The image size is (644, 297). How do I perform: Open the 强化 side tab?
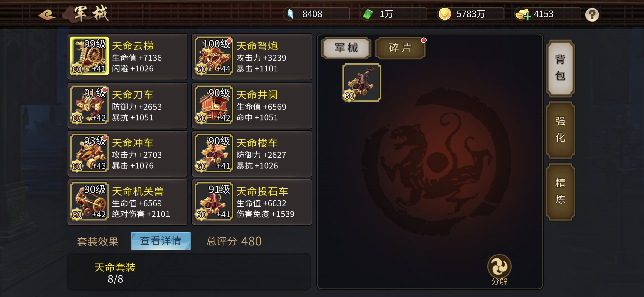coord(560,130)
